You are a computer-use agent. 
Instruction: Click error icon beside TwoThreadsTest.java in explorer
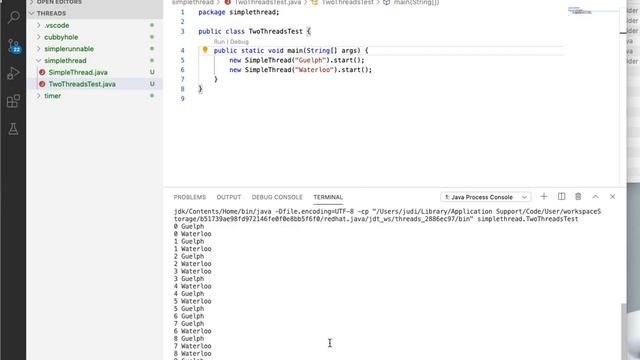coord(42,84)
